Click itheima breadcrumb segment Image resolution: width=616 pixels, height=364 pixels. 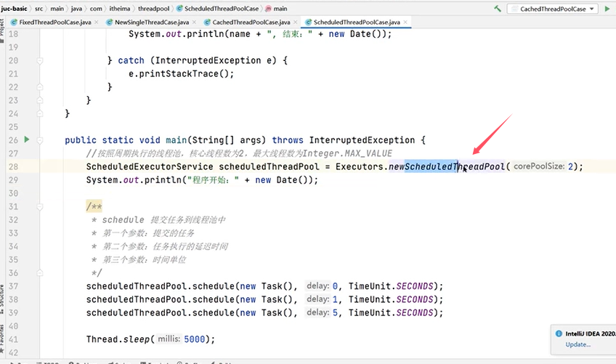point(120,8)
